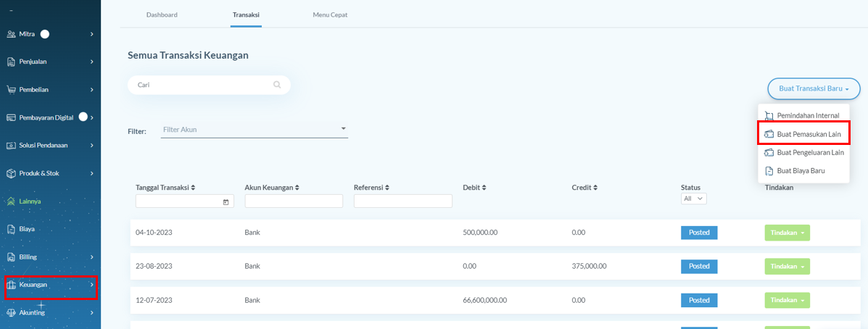Switch to the Menu Cepat tab
This screenshot has width=868, height=329.
[330, 15]
